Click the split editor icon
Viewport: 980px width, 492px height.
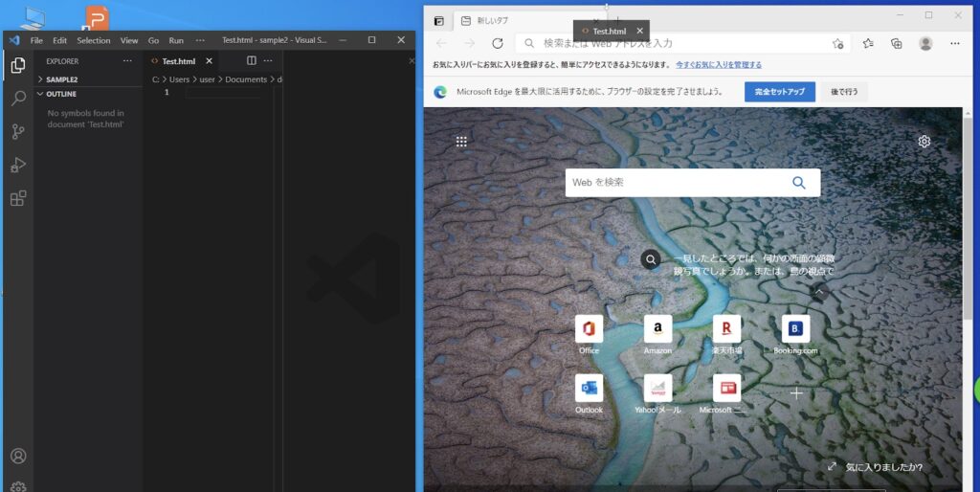(x=252, y=60)
